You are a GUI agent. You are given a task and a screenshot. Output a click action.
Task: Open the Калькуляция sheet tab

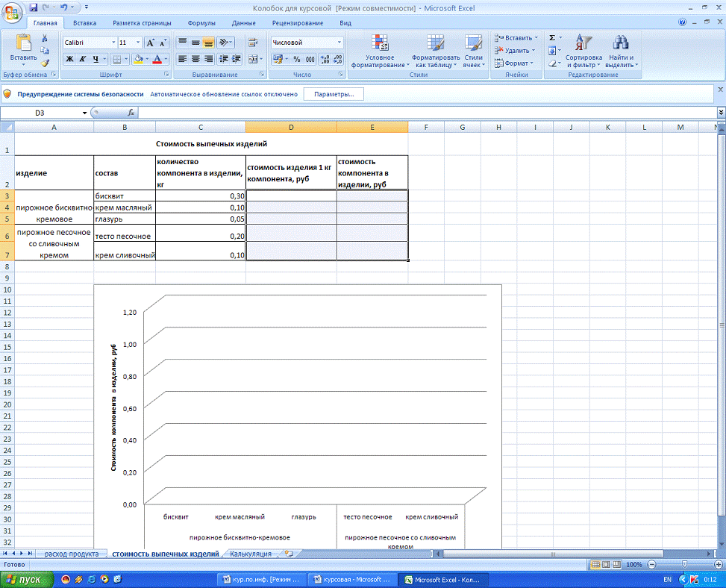[251, 554]
